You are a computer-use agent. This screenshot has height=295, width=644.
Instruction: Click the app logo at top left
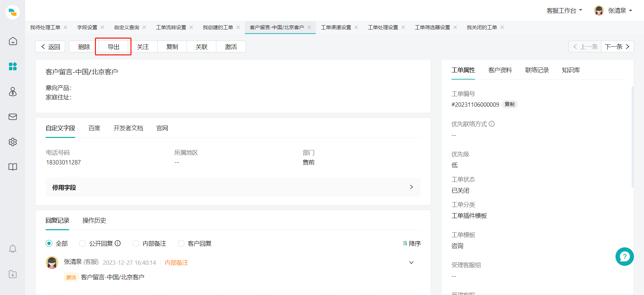12,12
